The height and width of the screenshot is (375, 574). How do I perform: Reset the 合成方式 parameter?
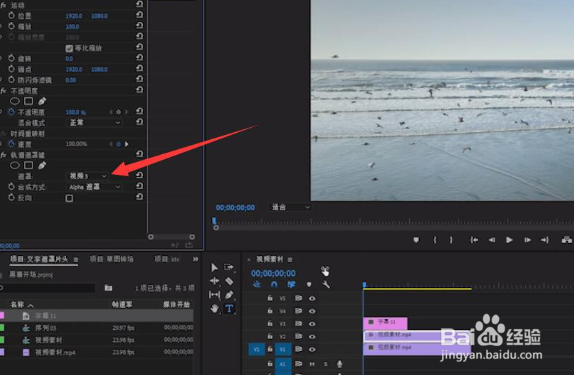tap(139, 186)
